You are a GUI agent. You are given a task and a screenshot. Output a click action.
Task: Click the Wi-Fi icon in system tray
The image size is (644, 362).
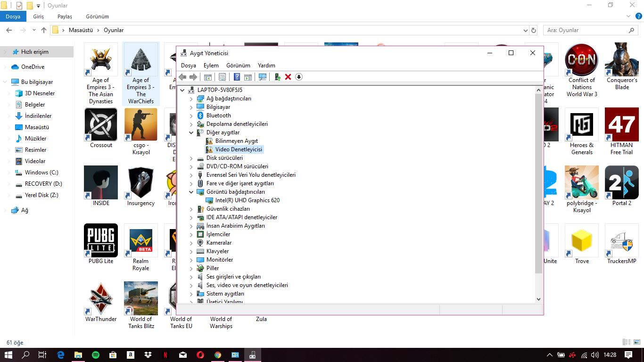coord(584,355)
